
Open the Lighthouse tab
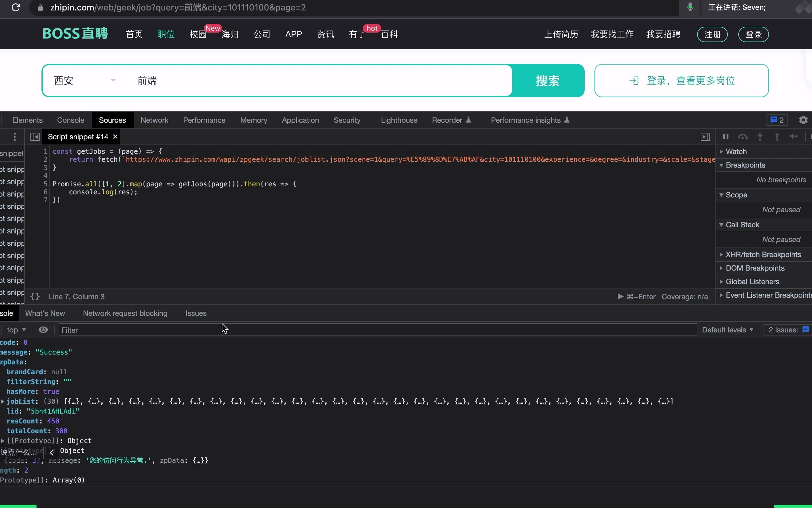399,120
